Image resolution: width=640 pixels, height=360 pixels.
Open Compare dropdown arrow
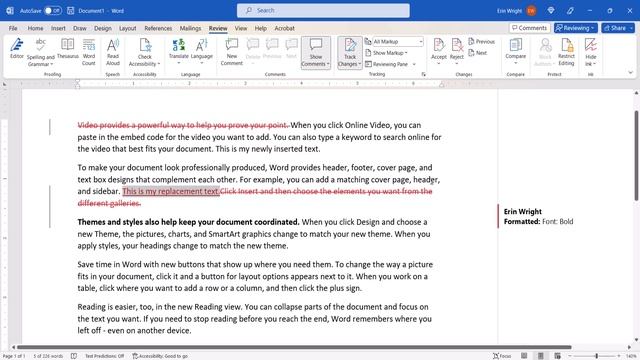[516, 63]
